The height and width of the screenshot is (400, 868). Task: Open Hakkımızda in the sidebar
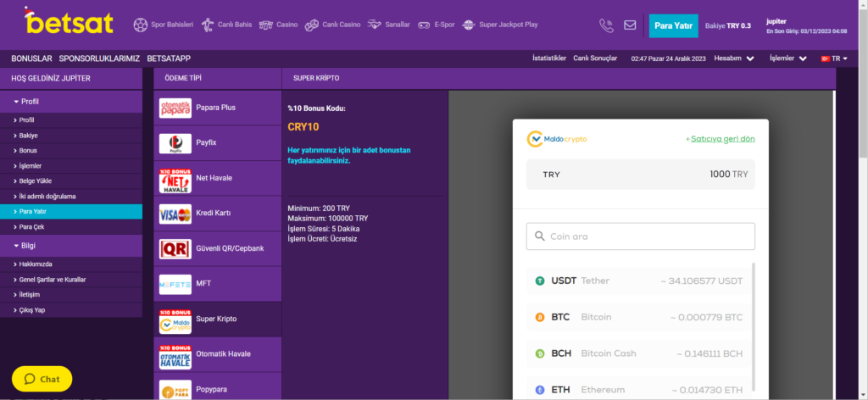tap(71, 264)
